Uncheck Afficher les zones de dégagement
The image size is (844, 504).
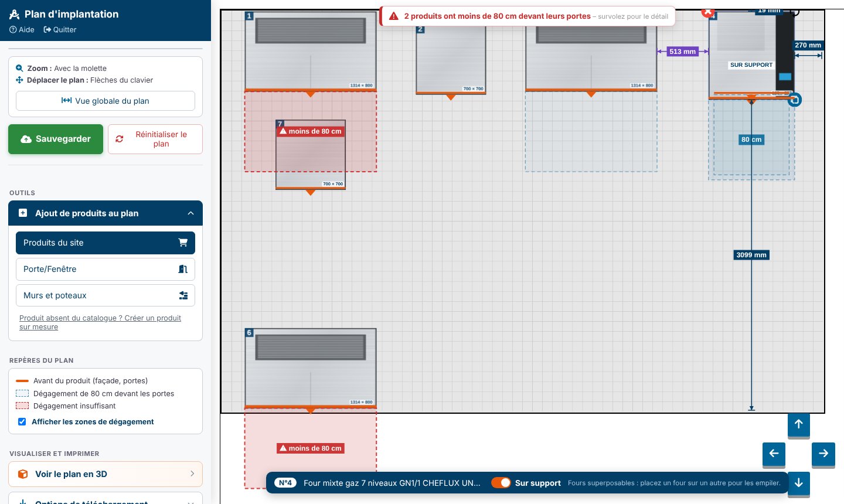click(x=22, y=421)
